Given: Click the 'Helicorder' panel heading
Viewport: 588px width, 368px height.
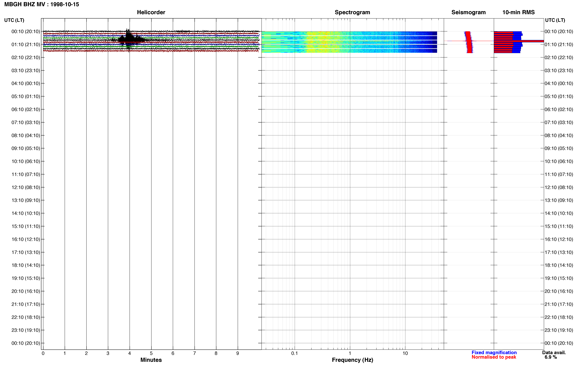Looking at the screenshot, I should pos(151,12).
